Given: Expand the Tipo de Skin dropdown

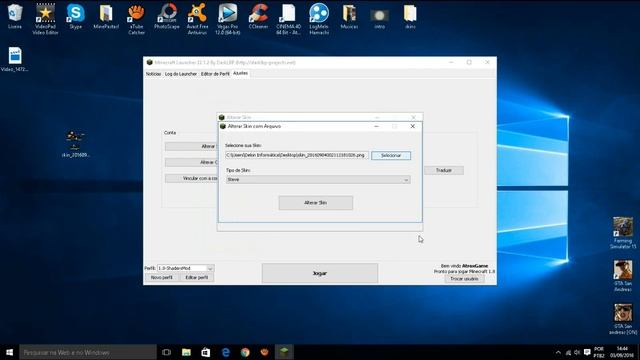Looking at the screenshot, I should click(x=318, y=180).
